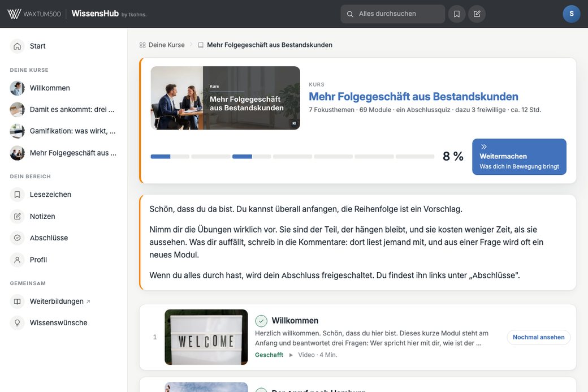The image size is (588, 392).
Task: Click the 'Nochmal ansehen' button
Action: 538,337
